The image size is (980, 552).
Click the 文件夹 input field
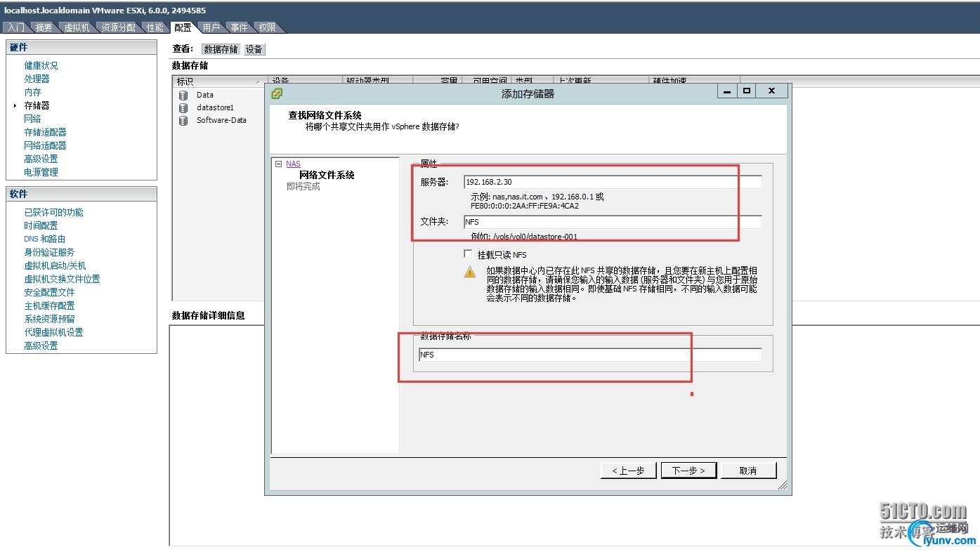[613, 222]
